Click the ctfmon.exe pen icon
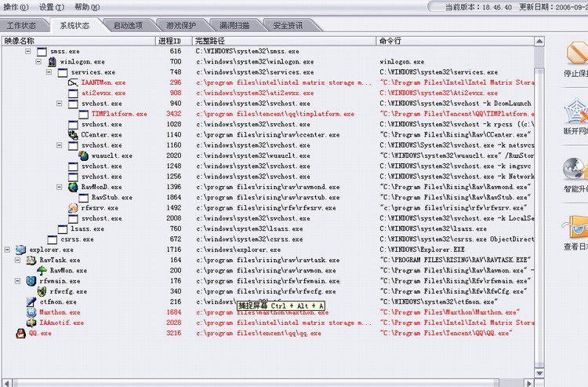The width and height of the screenshot is (588, 387). [31, 301]
